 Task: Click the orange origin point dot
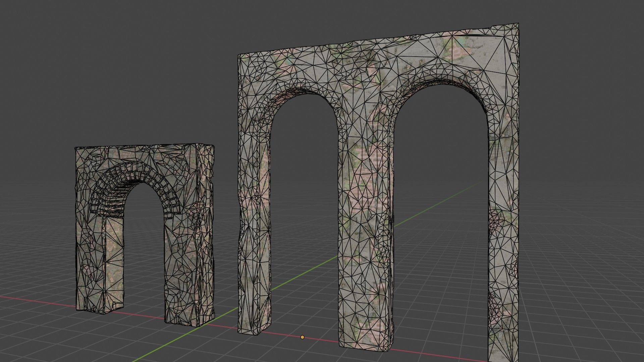coord(302,337)
